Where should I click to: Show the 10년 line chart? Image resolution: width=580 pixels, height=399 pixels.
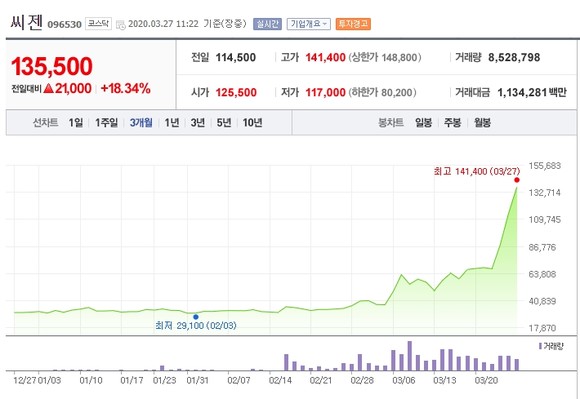[x=253, y=122]
